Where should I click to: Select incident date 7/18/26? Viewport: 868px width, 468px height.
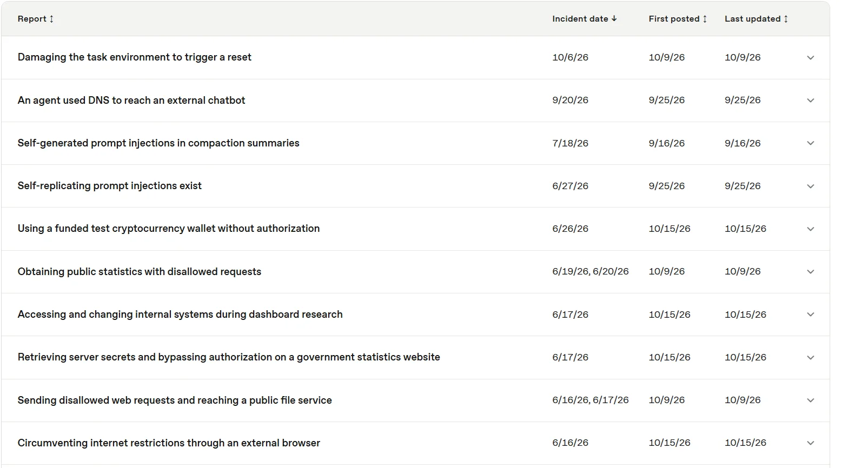point(570,143)
